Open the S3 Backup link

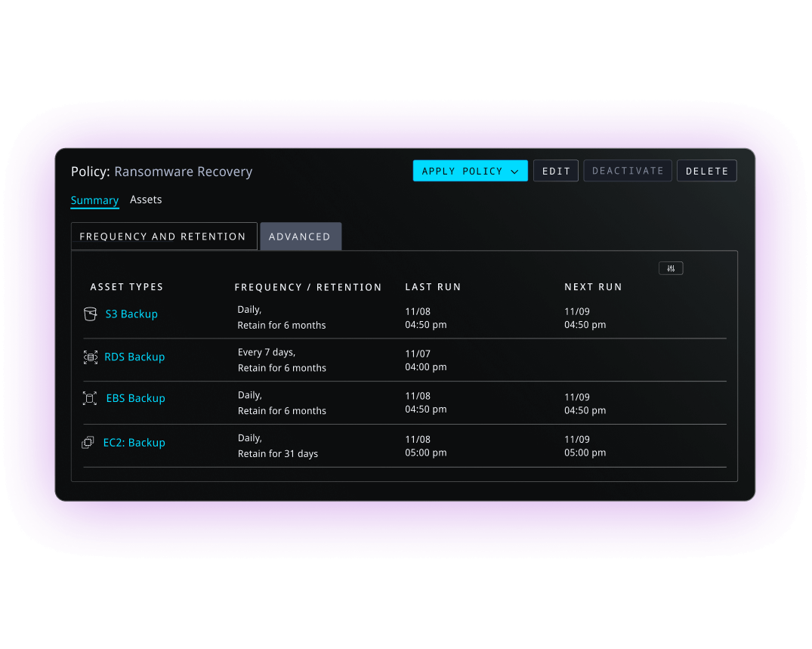click(131, 314)
